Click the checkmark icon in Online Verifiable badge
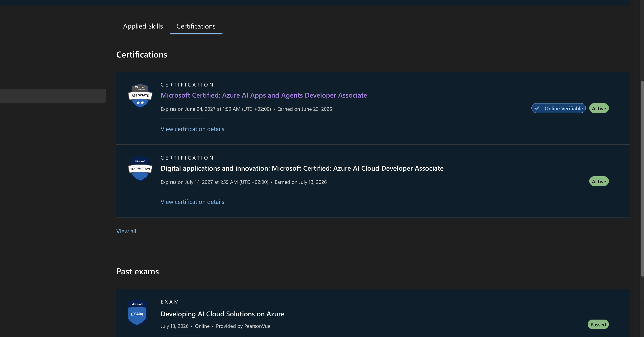The image size is (644, 337). point(536,108)
